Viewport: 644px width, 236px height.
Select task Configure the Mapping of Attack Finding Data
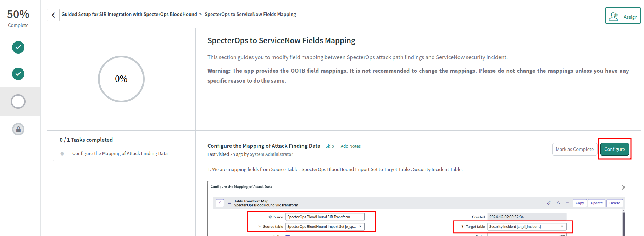(120, 153)
